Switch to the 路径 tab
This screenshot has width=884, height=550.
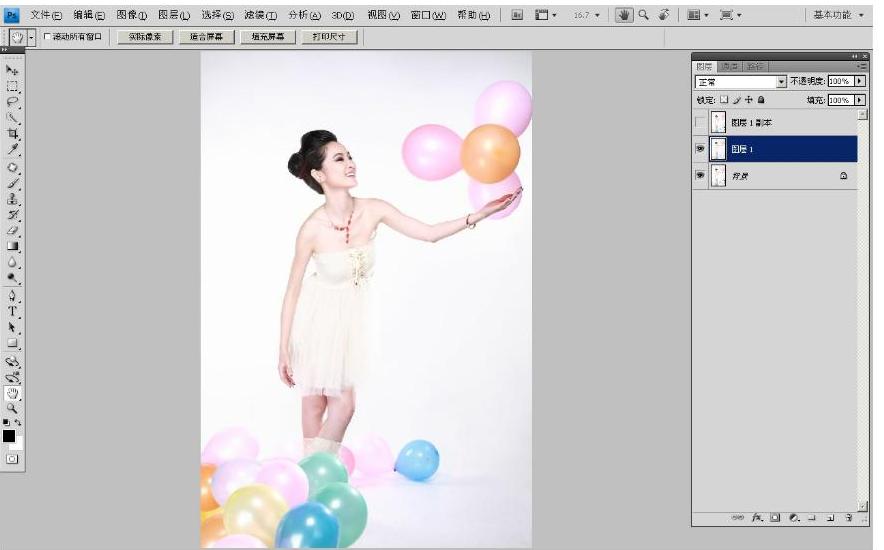(x=754, y=66)
